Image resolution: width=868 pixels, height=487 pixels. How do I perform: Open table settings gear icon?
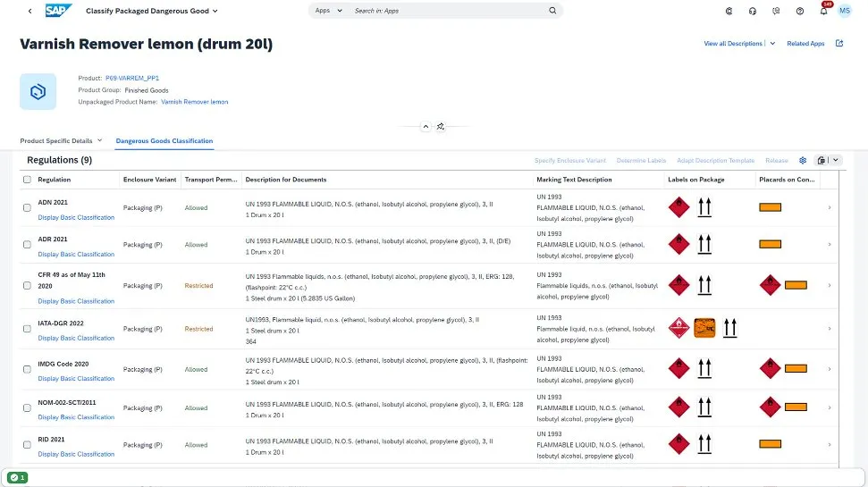pyautogui.click(x=803, y=161)
